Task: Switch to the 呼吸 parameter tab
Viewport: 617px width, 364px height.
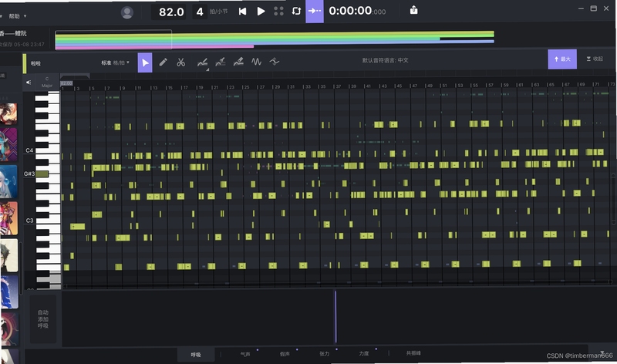Action: click(196, 355)
